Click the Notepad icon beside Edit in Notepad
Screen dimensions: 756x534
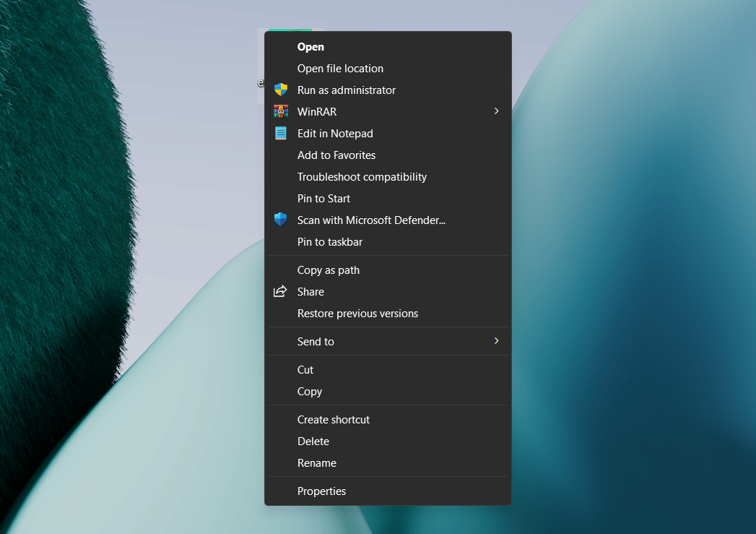[x=282, y=133]
